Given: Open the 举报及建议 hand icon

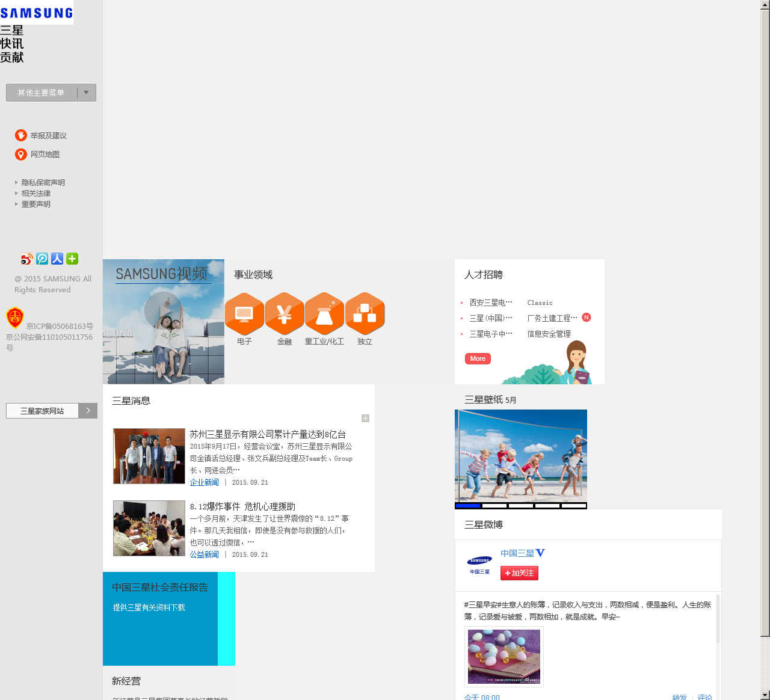Looking at the screenshot, I should [x=21, y=135].
